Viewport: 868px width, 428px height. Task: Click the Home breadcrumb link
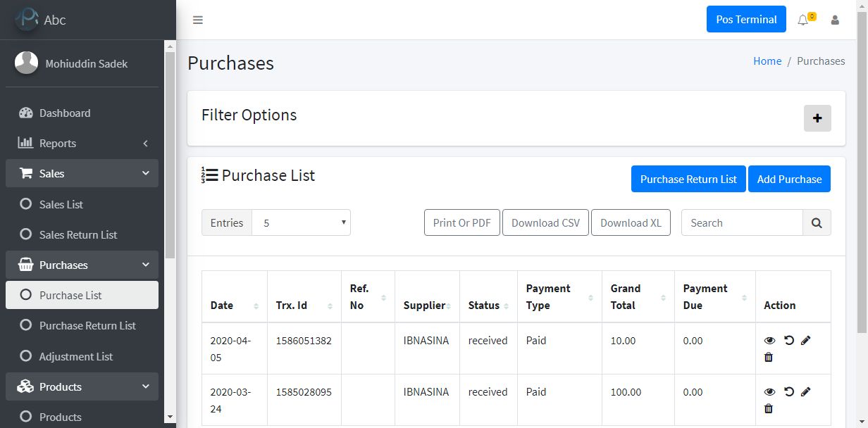tap(767, 61)
